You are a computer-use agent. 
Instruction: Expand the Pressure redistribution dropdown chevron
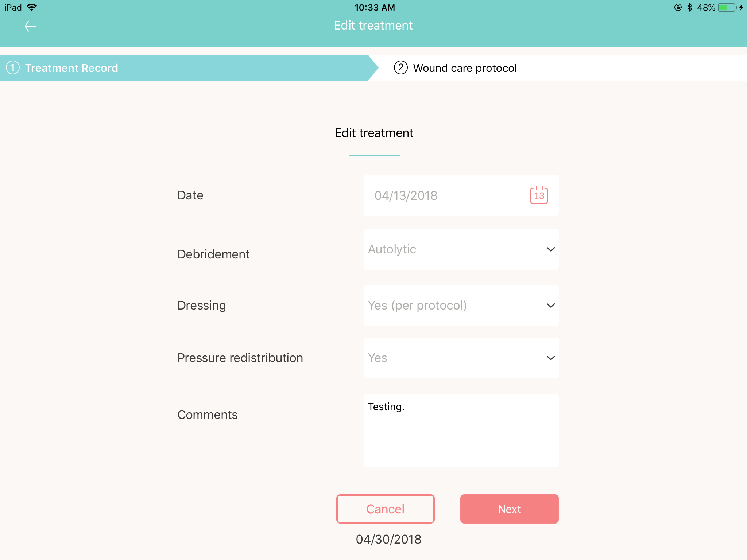pyautogui.click(x=550, y=358)
